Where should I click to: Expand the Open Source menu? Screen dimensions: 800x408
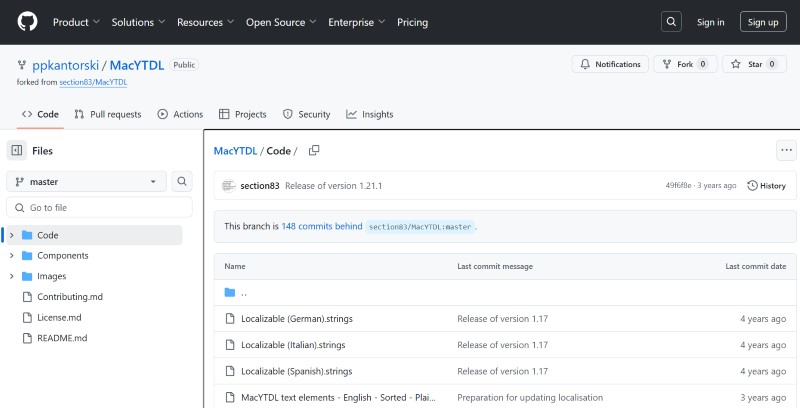point(281,22)
